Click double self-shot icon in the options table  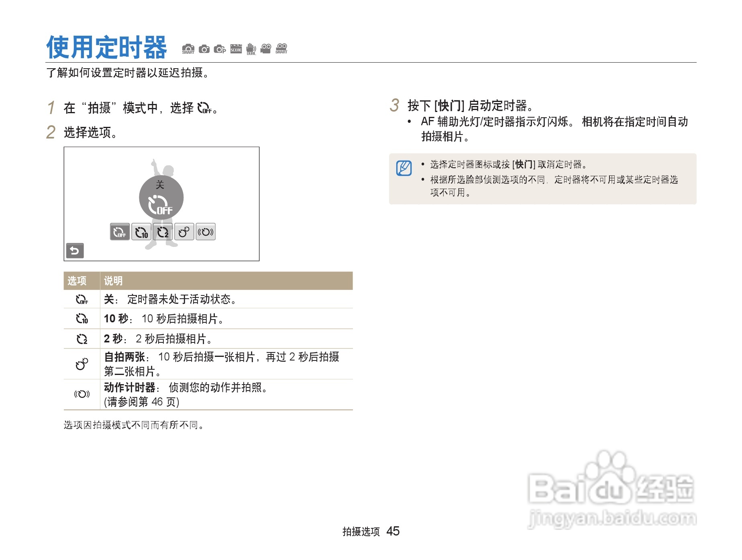[82, 364]
